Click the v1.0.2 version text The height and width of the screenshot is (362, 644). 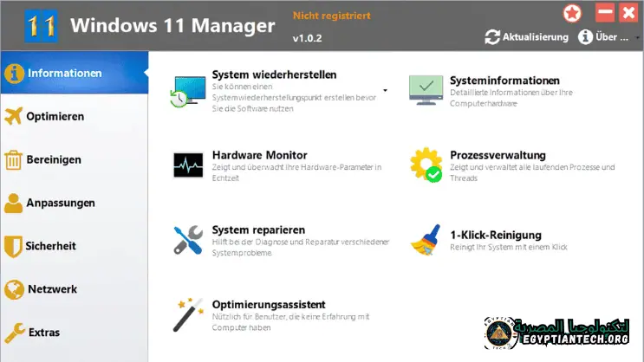tap(307, 38)
